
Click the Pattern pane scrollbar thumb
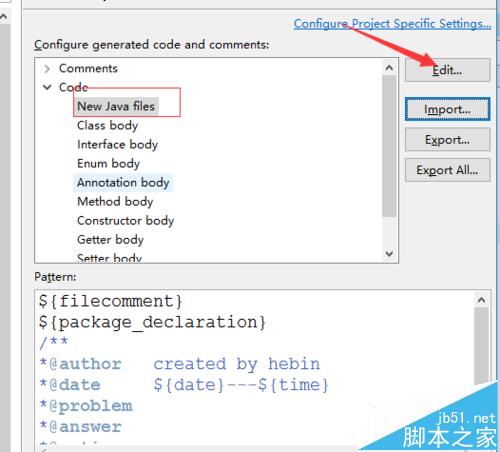(481, 346)
